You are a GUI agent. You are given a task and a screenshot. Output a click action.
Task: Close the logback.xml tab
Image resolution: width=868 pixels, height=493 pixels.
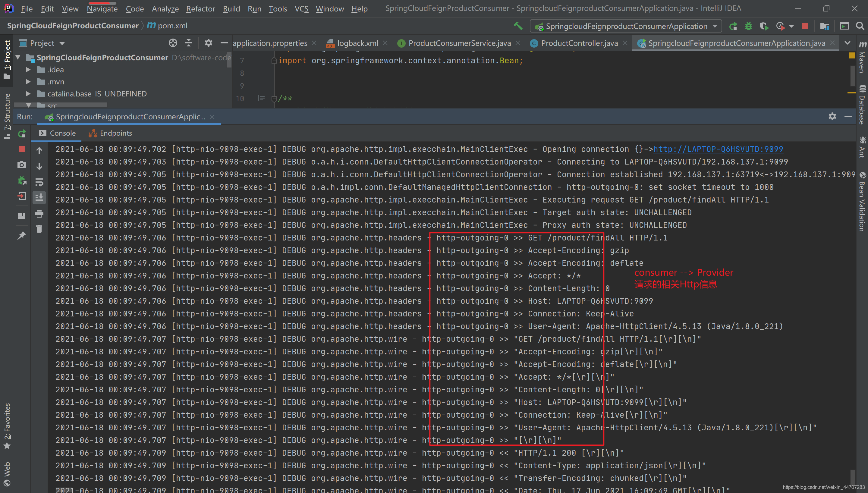(x=385, y=43)
